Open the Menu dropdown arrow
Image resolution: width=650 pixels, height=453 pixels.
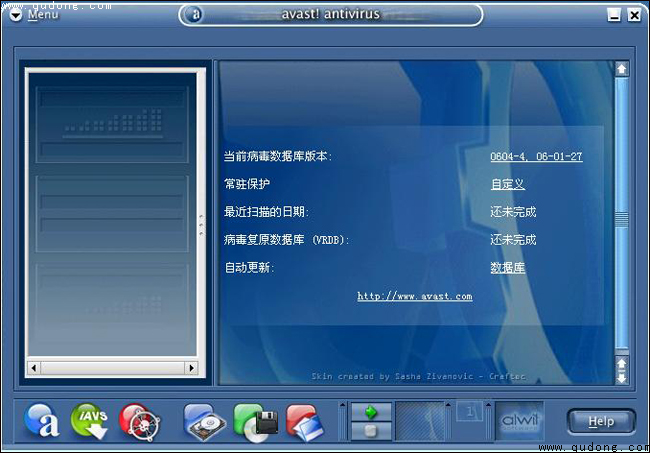click(x=15, y=15)
